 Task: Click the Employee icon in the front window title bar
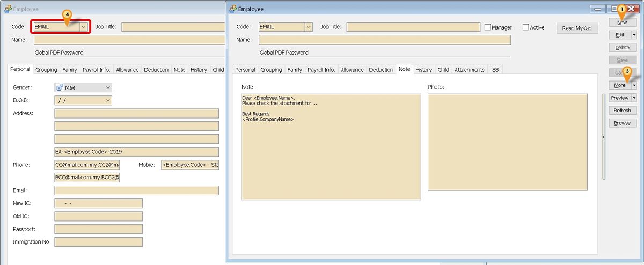click(x=232, y=9)
